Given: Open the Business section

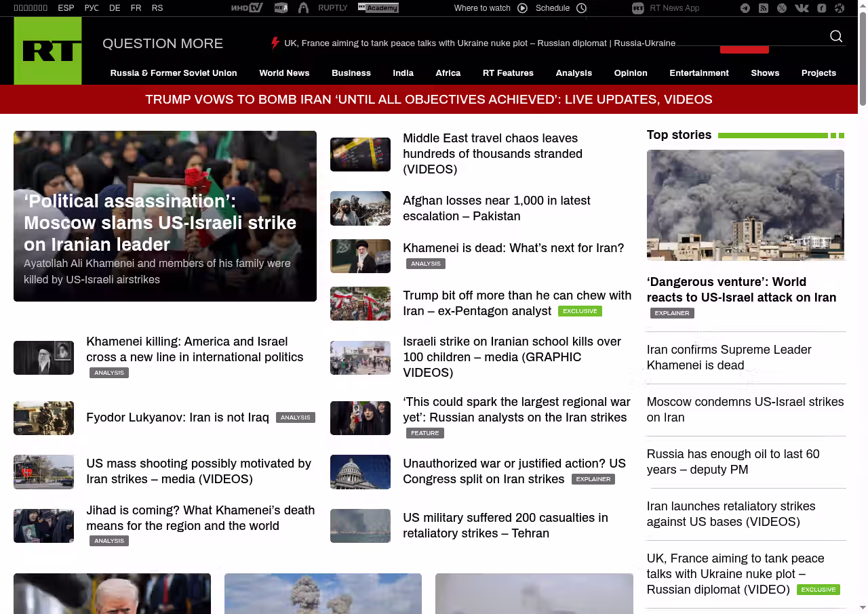Looking at the screenshot, I should click(x=351, y=73).
